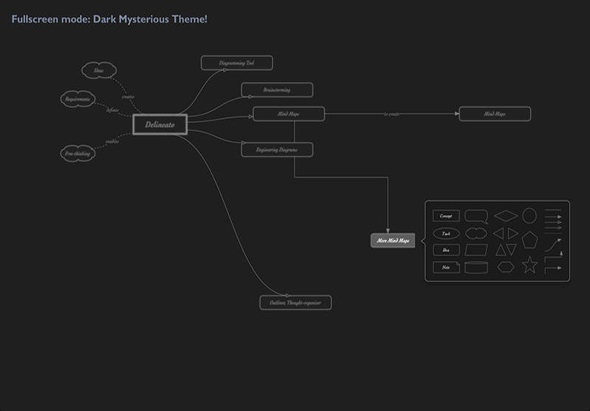Select the central Delineato node

click(x=160, y=125)
